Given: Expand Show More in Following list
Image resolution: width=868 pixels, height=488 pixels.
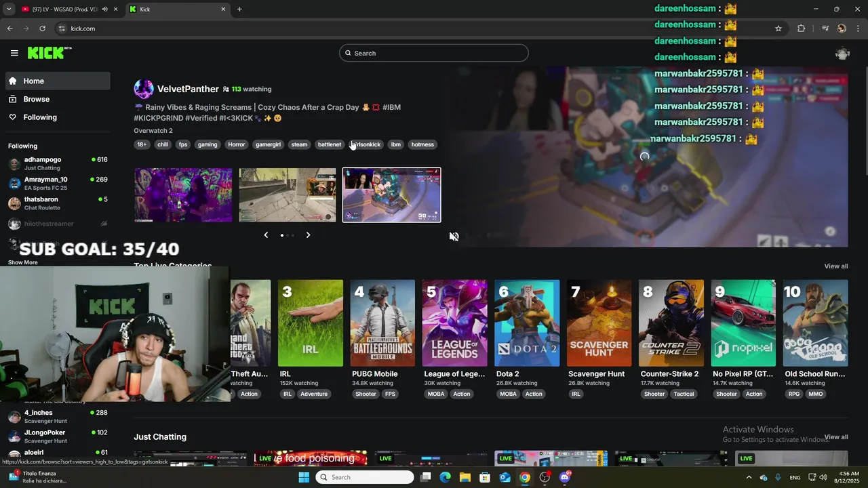Looking at the screenshot, I should (x=23, y=262).
